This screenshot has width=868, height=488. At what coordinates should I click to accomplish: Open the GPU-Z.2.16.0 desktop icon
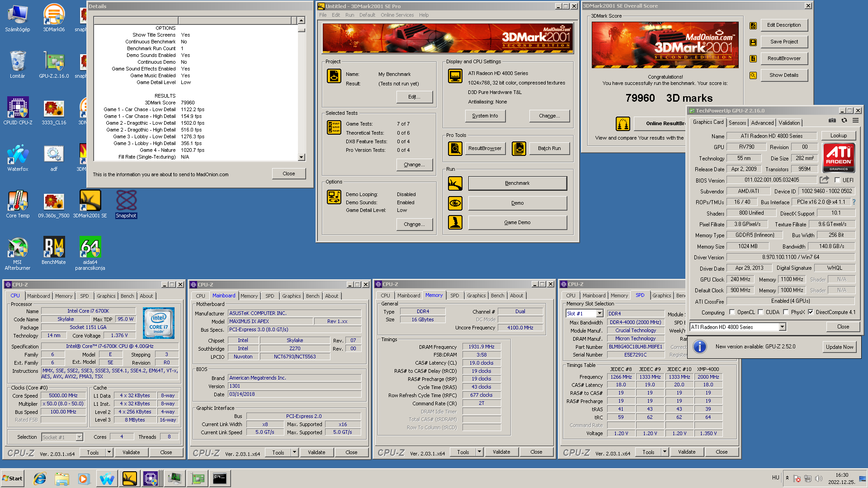[x=54, y=64]
